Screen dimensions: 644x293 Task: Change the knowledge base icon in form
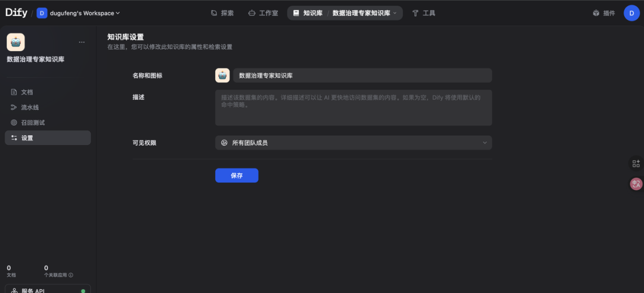(222, 76)
